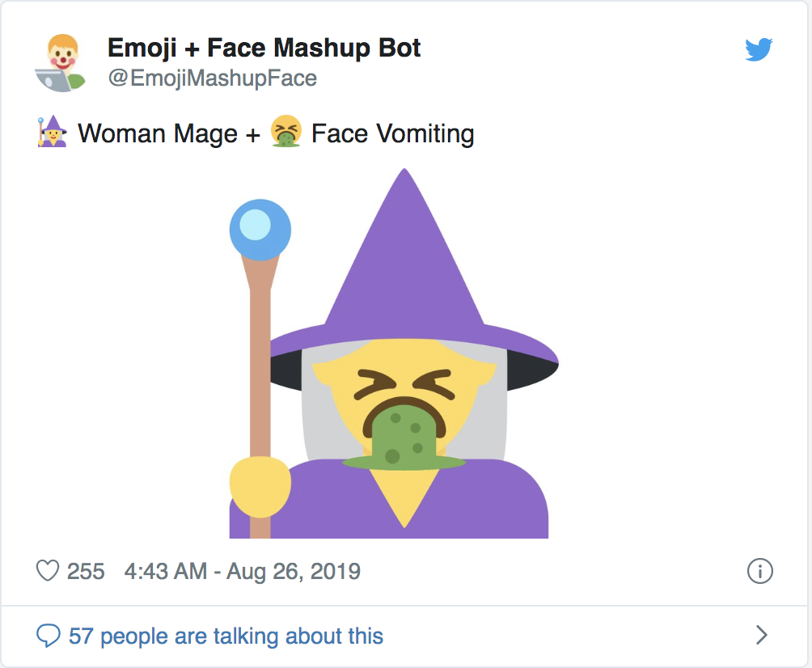This screenshot has width=812, height=668.
Task: Click the 255 likes count
Action: pos(86,572)
